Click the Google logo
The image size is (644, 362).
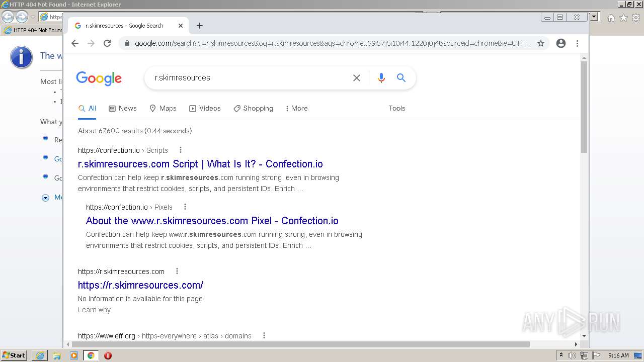coord(99,78)
